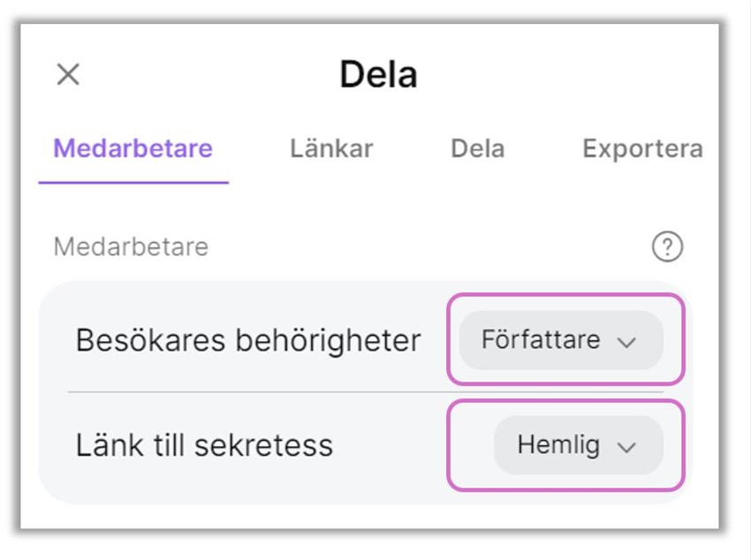751x560 pixels.
Task: Dismiss the share dialog with X
Action: pos(66,74)
